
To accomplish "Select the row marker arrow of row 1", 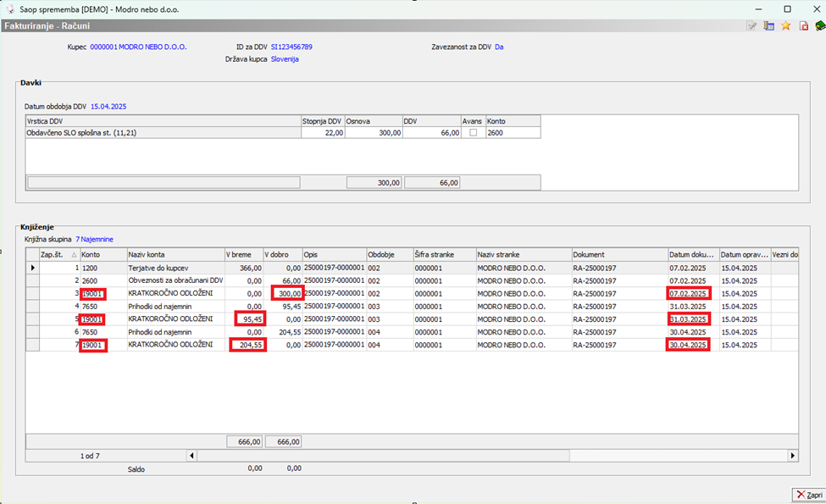I will [x=33, y=268].
